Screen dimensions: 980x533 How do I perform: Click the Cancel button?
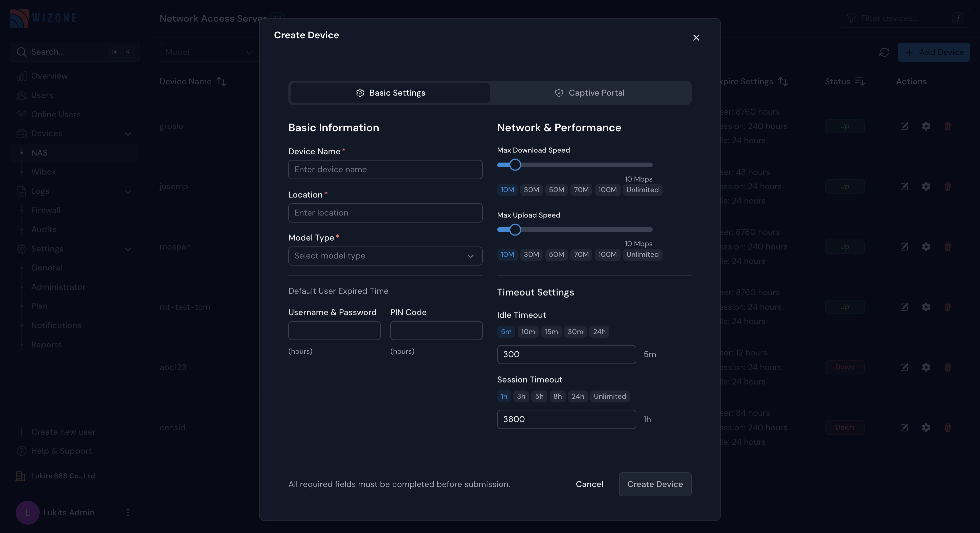(x=589, y=484)
